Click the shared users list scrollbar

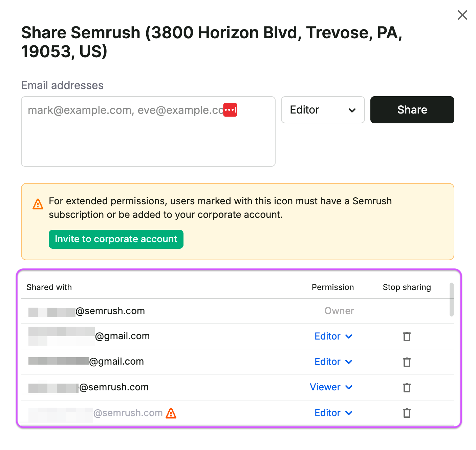(x=451, y=300)
